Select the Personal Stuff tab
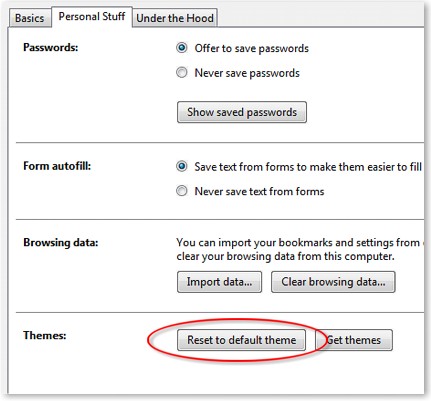The height and width of the screenshot is (401, 431). pyautogui.click(x=92, y=16)
